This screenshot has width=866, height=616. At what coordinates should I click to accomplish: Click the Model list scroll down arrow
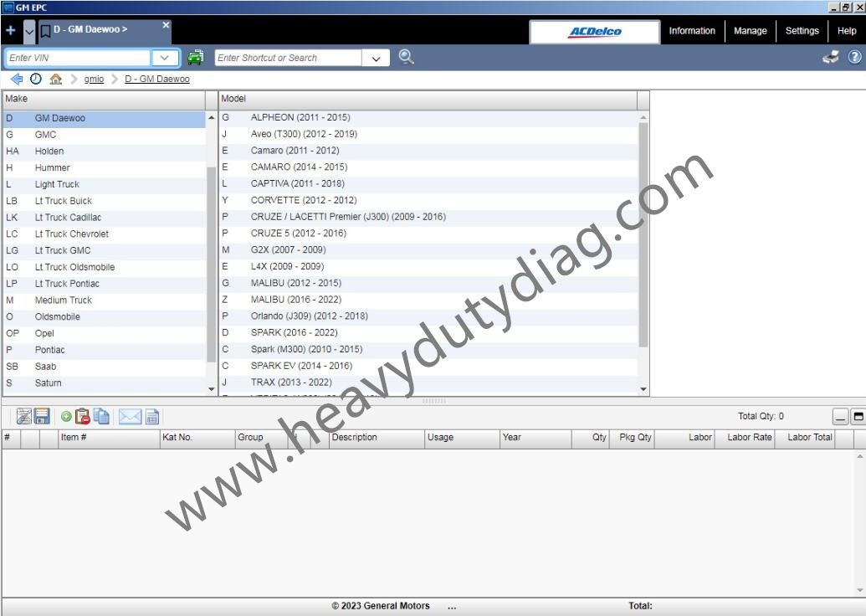pyautogui.click(x=643, y=389)
